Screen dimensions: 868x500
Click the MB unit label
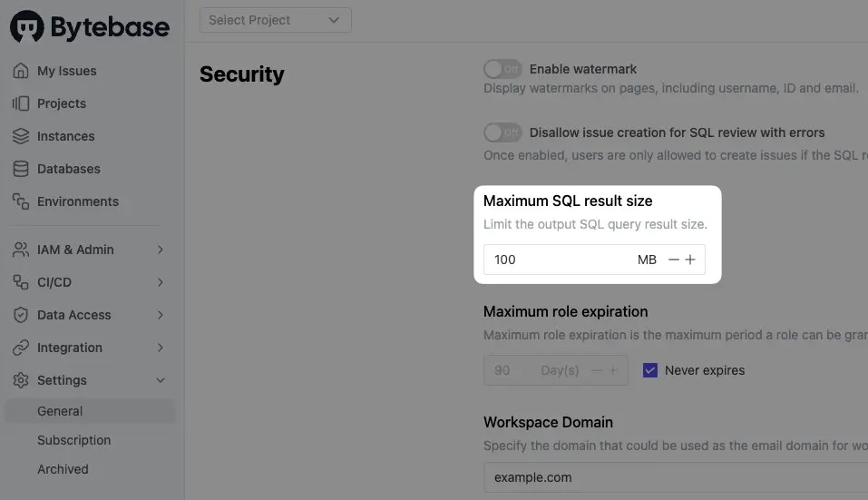coord(647,260)
